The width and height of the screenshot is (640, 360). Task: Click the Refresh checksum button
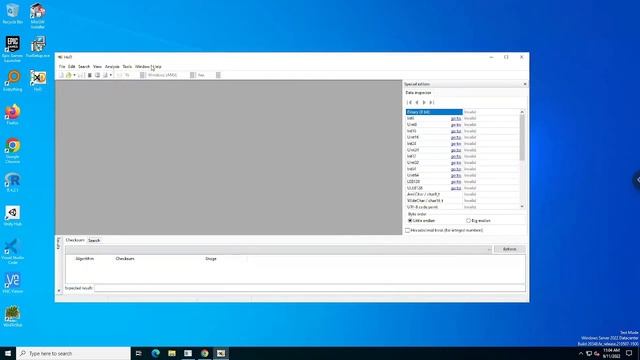509,249
